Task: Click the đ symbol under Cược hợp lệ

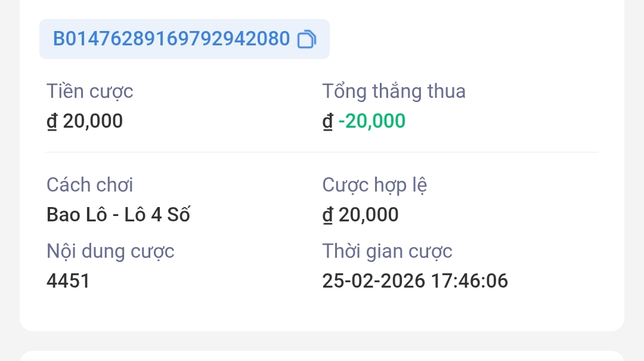Action: [x=327, y=215]
